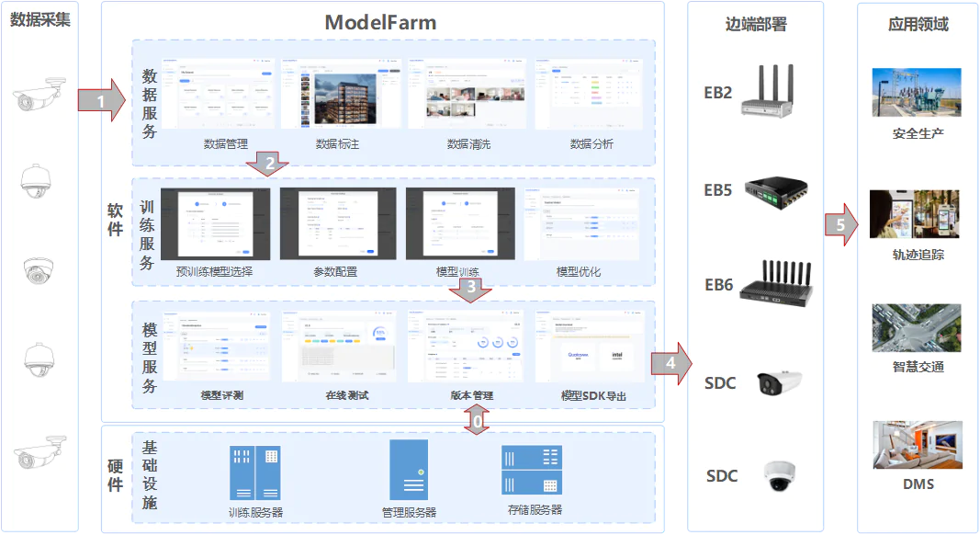
Task: View the 模型SDK导出 screenshot thumbnail
Action: tap(591, 346)
